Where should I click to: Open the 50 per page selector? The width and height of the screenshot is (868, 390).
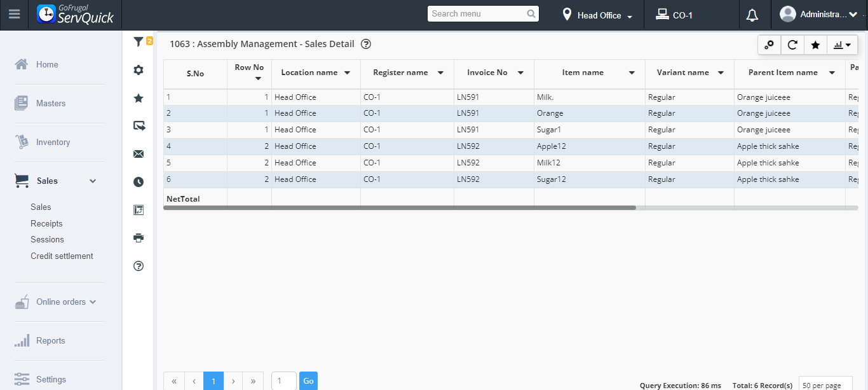point(825,385)
